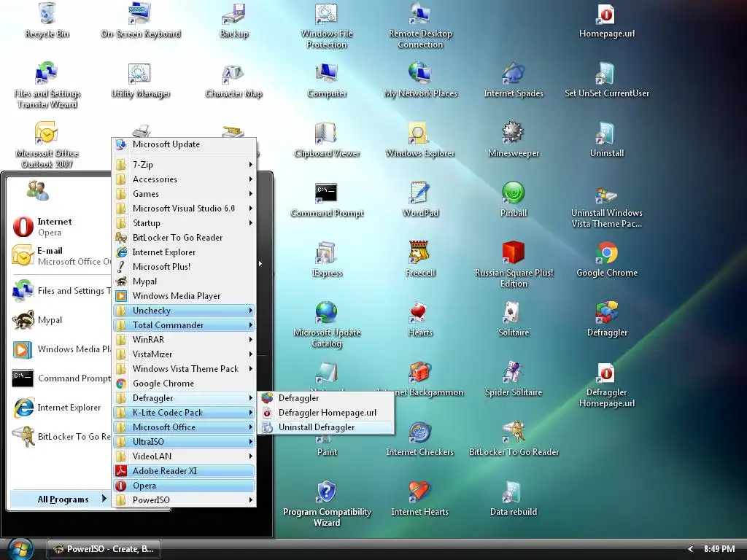
Task: Click the Windows Start orb
Action: click(20, 550)
